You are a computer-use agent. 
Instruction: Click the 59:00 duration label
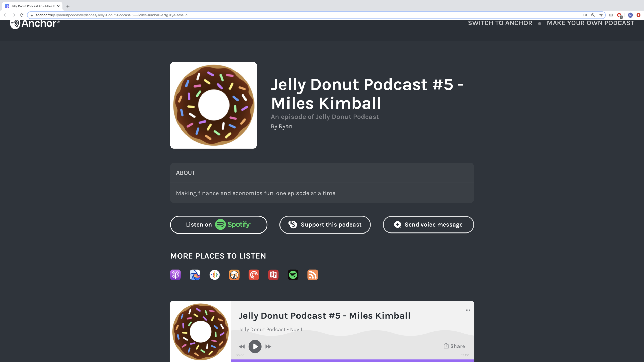click(x=465, y=355)
